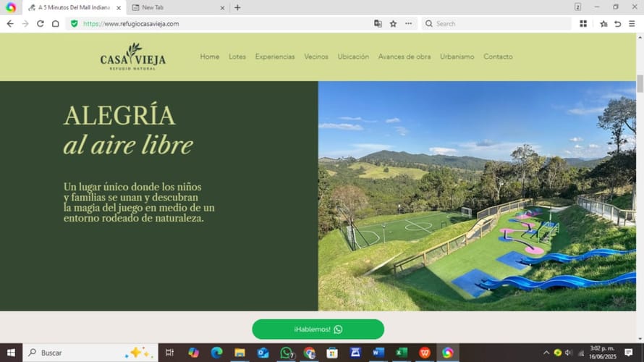The height and width of the screenshot is (362, 644).
Task: Go to the Ubicación section
Action: [353, 56]
